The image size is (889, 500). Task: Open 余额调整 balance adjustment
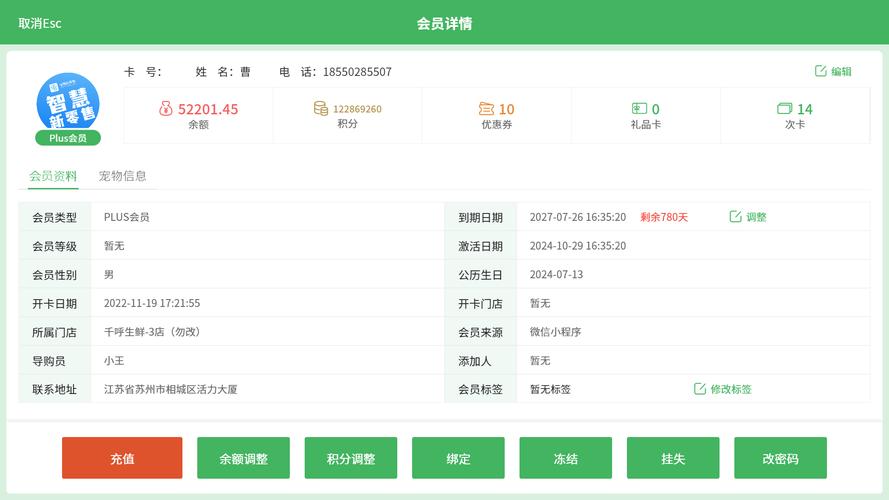coord(243,458)
